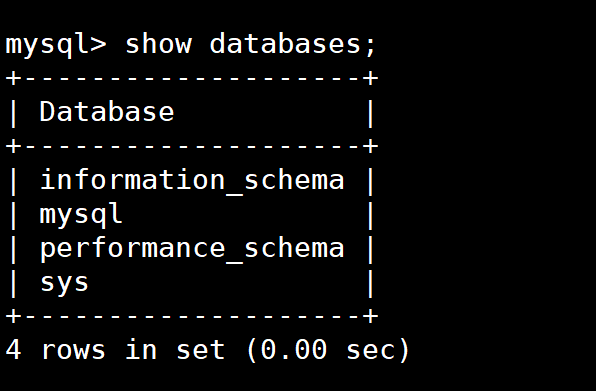Click the dashed bottom border of the table
The width and height of the screenshot is (596, 391).
coord(192,316)
